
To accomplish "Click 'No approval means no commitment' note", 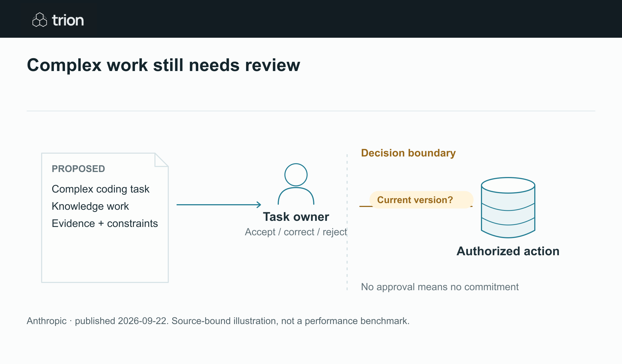I will click(440, 287).
